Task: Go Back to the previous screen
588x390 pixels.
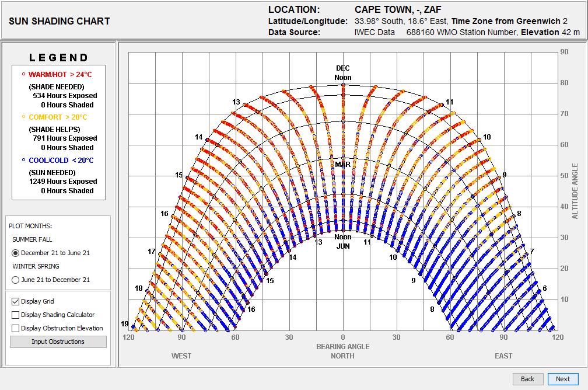Action: pyautogui.click(x=527, y=379)
